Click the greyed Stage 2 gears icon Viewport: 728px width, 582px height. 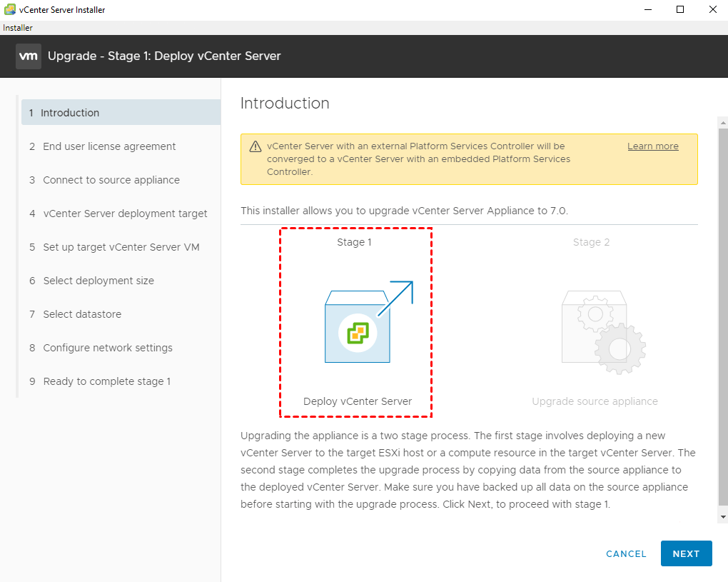(x=604, y=333)
